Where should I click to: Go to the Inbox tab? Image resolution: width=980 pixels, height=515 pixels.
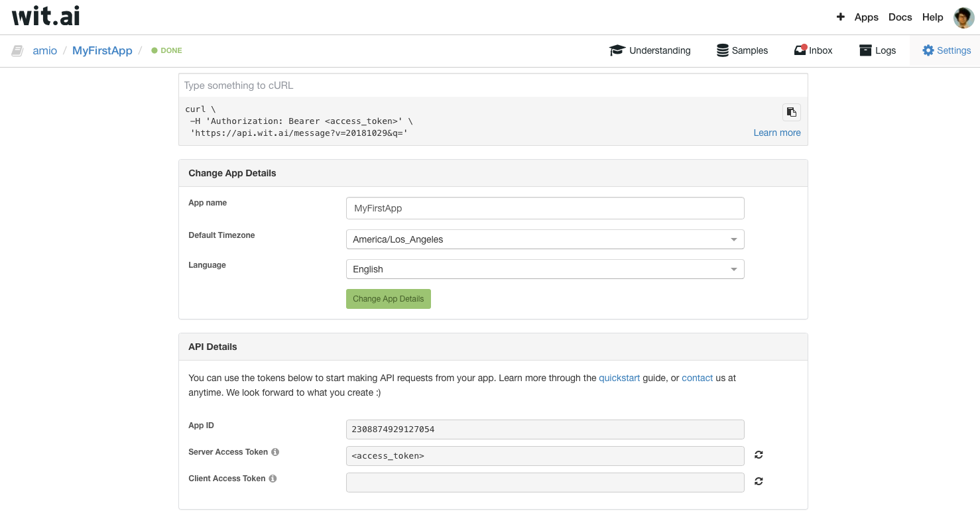pyautogui.click(x=813, y=50)
